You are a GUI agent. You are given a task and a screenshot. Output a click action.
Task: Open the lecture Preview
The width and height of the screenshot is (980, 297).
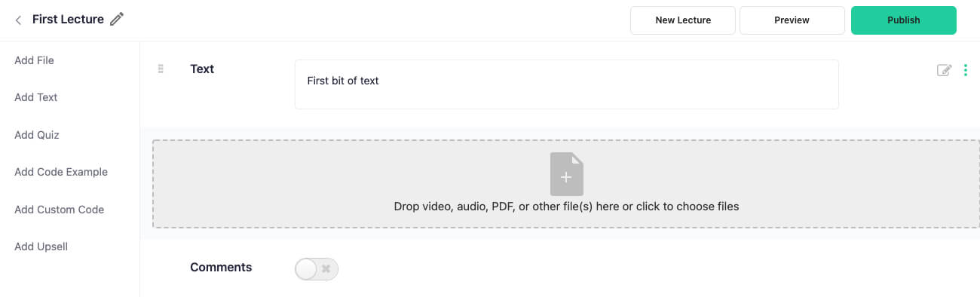[792, 20]
